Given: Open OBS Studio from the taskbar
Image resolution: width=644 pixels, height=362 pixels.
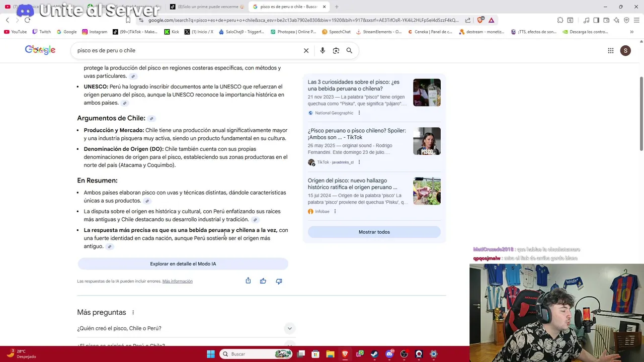Looking at the screenshot, I should (404, 354).
